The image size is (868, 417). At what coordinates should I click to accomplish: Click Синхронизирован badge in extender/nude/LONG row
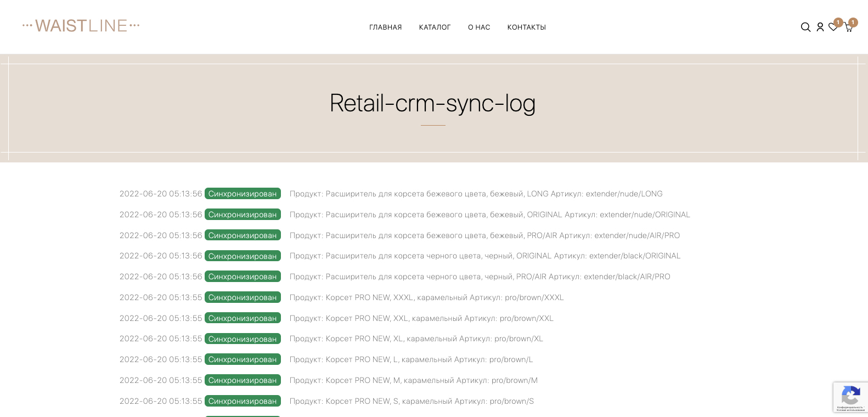[243, 194]
